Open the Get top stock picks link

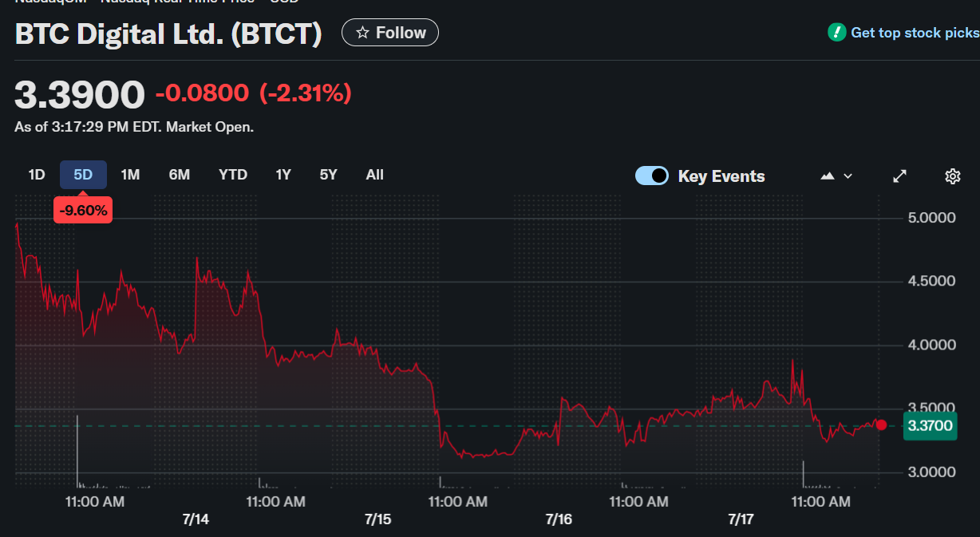[x=915, y=33]
